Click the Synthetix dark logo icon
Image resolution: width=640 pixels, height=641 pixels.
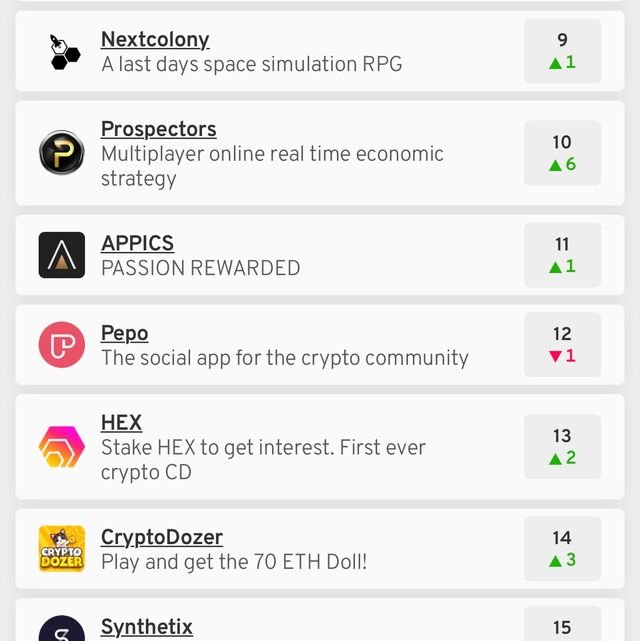pyautogui.click(x=62, y=630)
